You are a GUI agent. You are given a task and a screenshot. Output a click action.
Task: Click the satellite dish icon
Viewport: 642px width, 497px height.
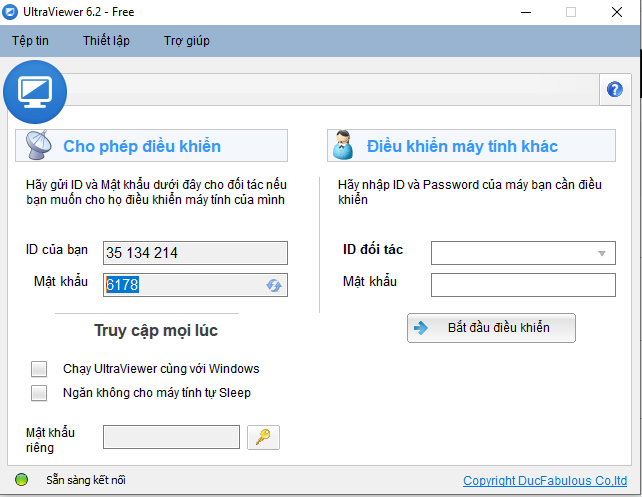[39, 145]
